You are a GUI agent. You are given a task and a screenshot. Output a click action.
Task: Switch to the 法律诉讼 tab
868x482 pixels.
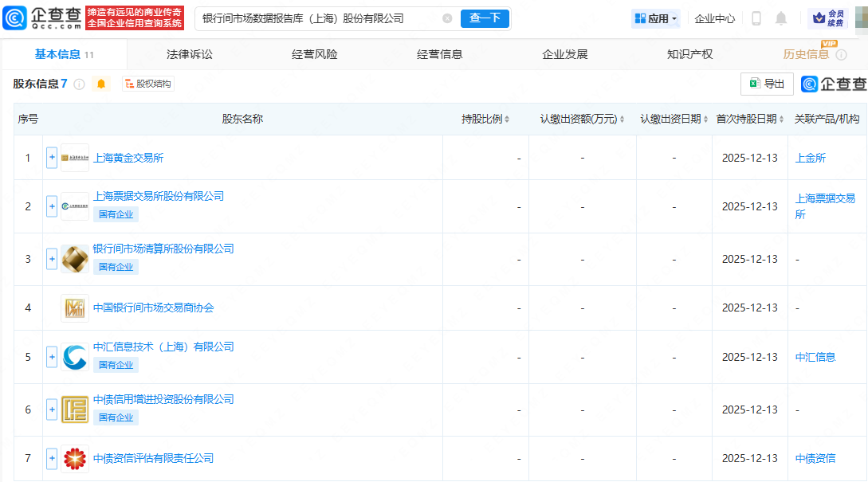190,54
